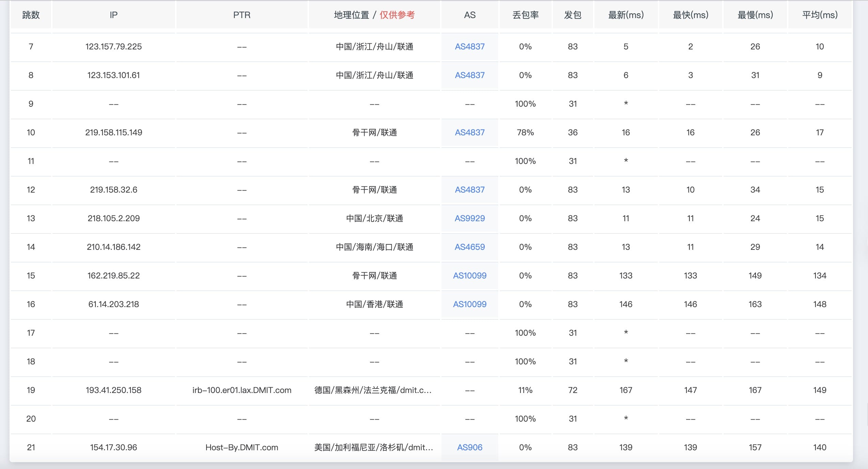868x469 pixels.
Task: Click the 仅供参考 red label
Action: tap(397, 15)
